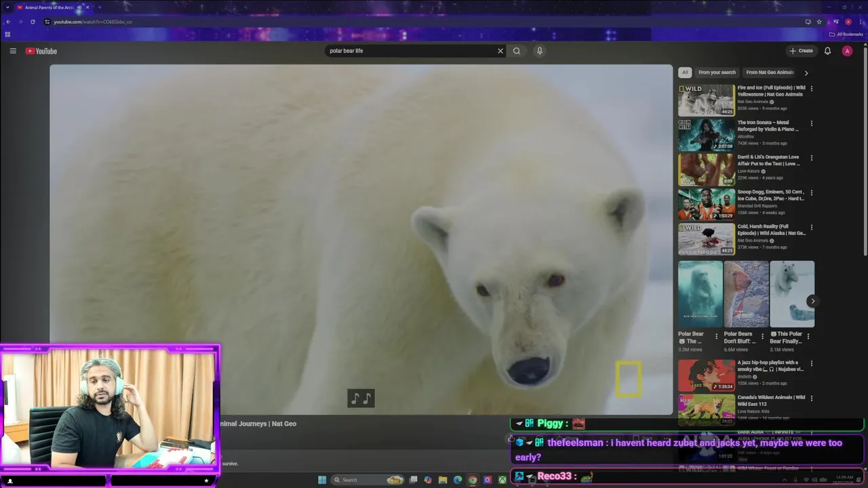Open options for Orangutan Love video
Viewport: 868px width, 488px height.
click(x=812, y=158)
